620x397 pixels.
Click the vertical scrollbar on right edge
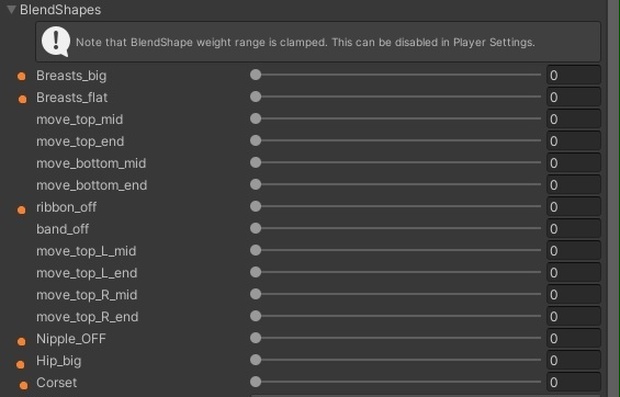[613, 198]
